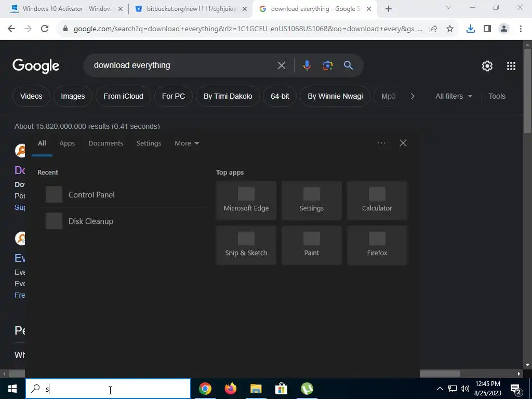This screenshot has width=532, height=399.
Task: Click the taskbar search input field
Action: point(108,389)
